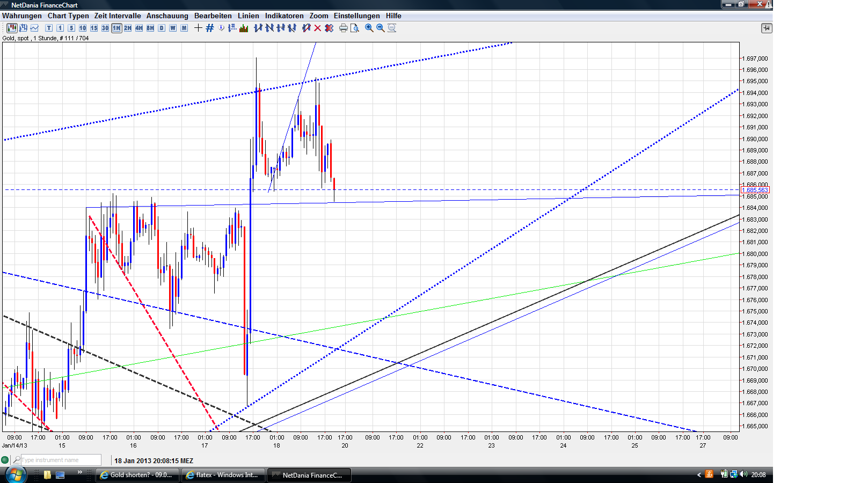Open the Indikatoren menu

284,16
